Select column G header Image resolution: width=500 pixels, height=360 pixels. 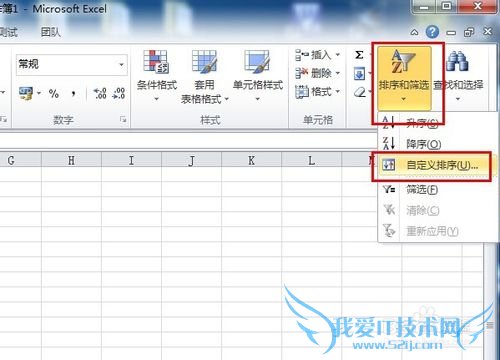click(x=21, y=160)
